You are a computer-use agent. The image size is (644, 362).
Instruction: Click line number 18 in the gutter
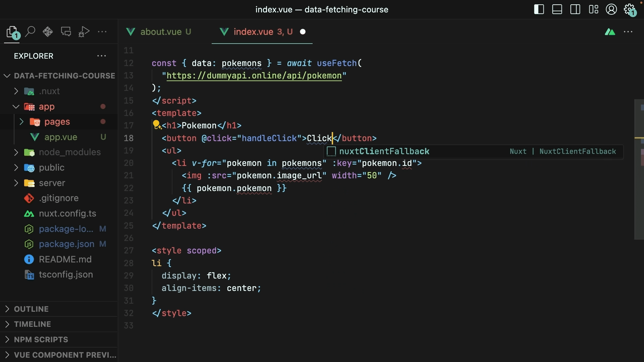(x=128, y=138)
